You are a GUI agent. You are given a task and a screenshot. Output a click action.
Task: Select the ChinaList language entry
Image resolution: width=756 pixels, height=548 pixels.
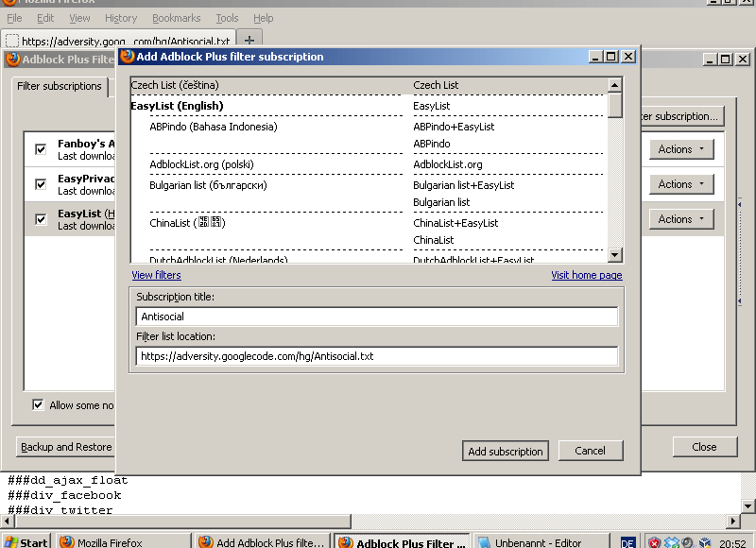[x=187, y=223]
